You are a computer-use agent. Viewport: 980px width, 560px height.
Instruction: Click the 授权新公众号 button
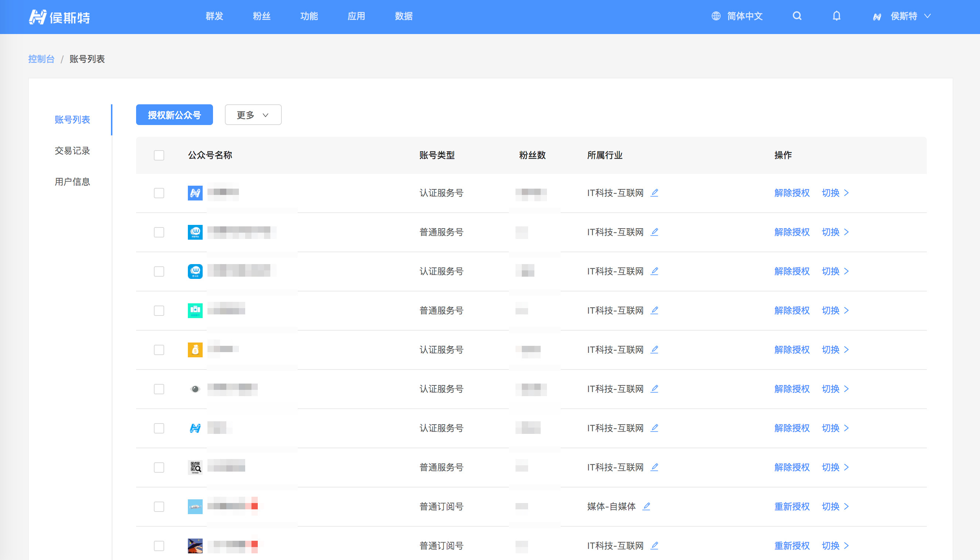point(174,115)
